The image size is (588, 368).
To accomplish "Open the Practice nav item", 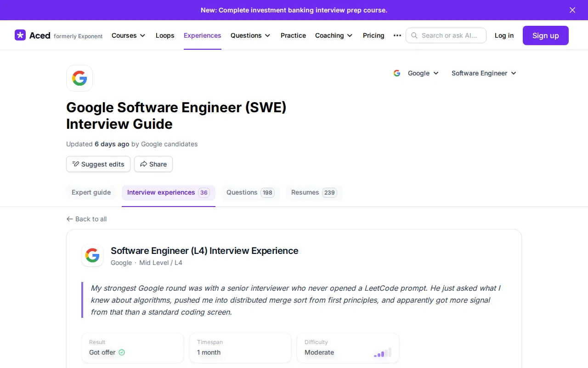I will [293, 35].
